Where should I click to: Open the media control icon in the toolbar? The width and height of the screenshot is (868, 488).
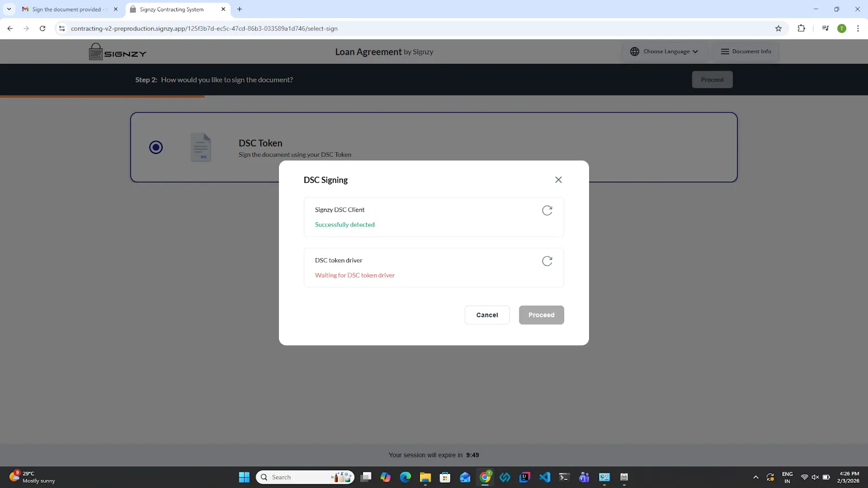[825, 29]
